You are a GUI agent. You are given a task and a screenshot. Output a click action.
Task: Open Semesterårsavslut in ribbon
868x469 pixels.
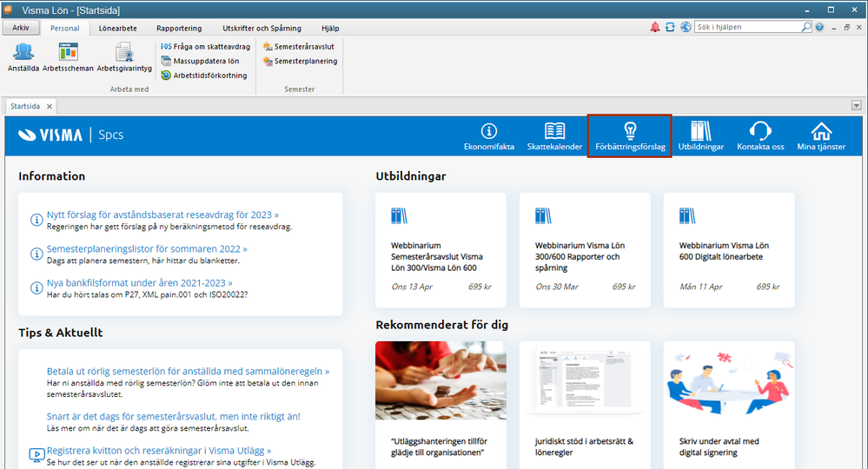(x=299, y=46)
